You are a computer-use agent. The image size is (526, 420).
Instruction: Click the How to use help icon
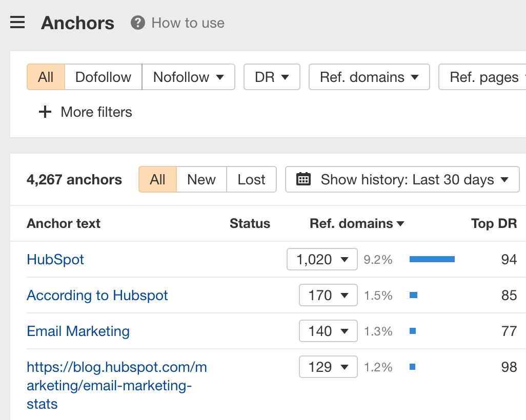click(137, 23)
